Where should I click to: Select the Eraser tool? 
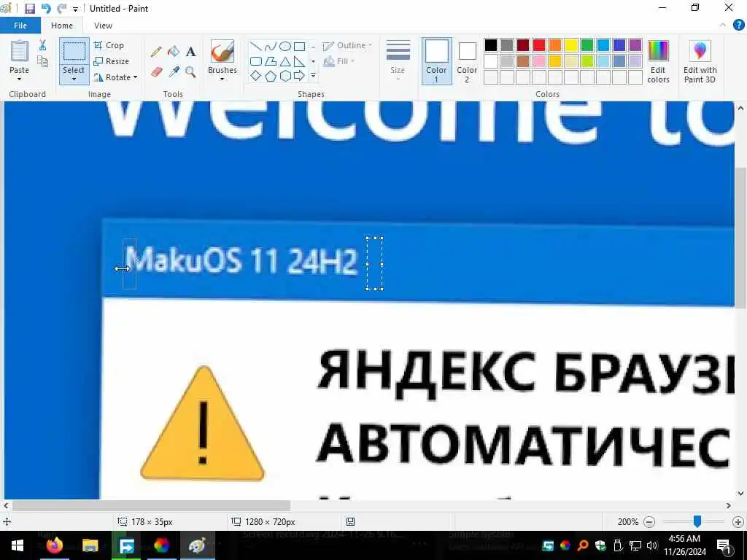pyautogui.click(x=156, y=72)
